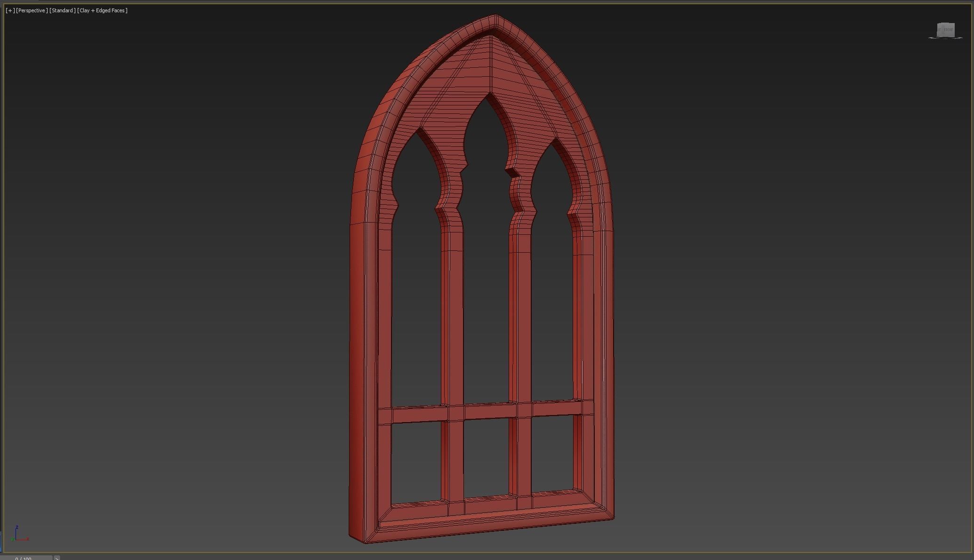Screen dimensions: 974x560
Task: Click the LEFT face of the ViewCube
Action: pos(939,30)
